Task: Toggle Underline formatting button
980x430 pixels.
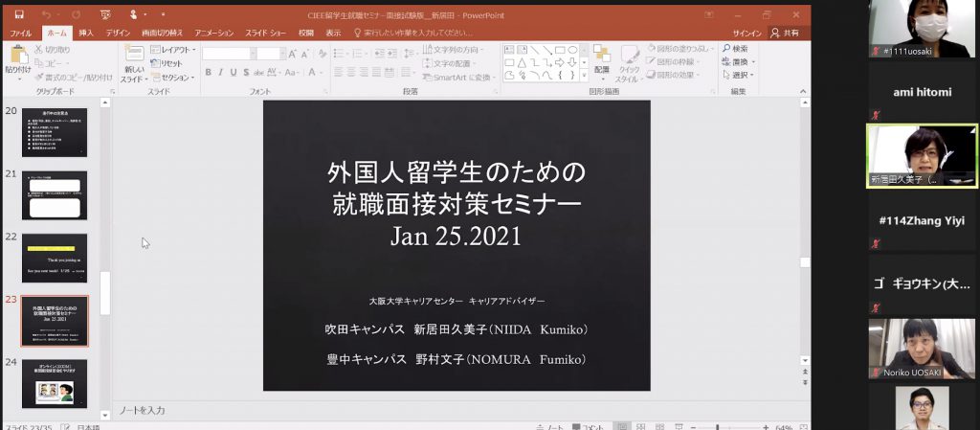Action: tap(234, 73)
